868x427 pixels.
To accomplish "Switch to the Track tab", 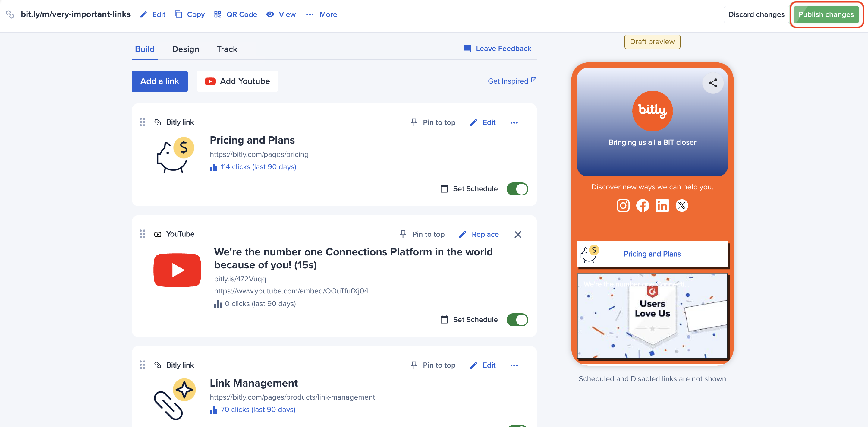I will (227, 49).
